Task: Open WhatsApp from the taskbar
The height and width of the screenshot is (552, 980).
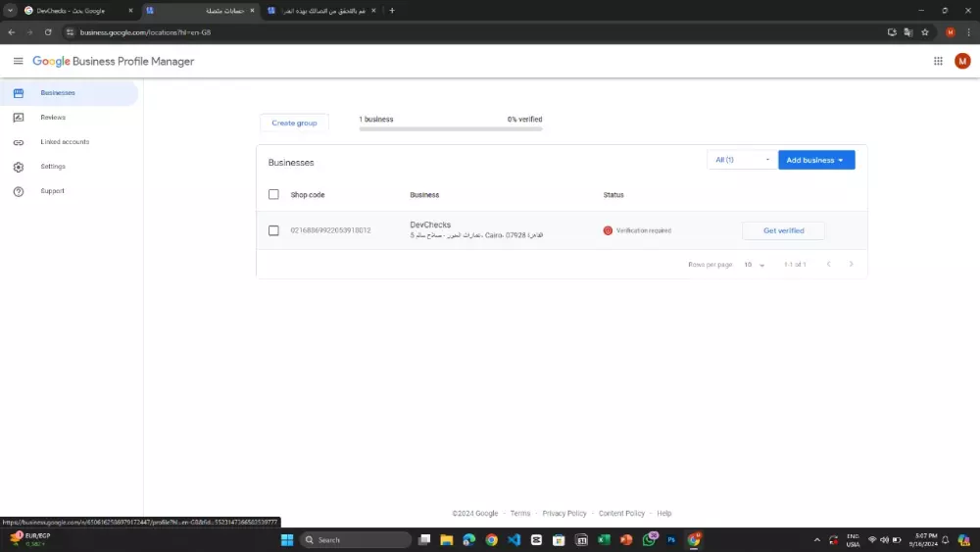Action: point(649,540)
